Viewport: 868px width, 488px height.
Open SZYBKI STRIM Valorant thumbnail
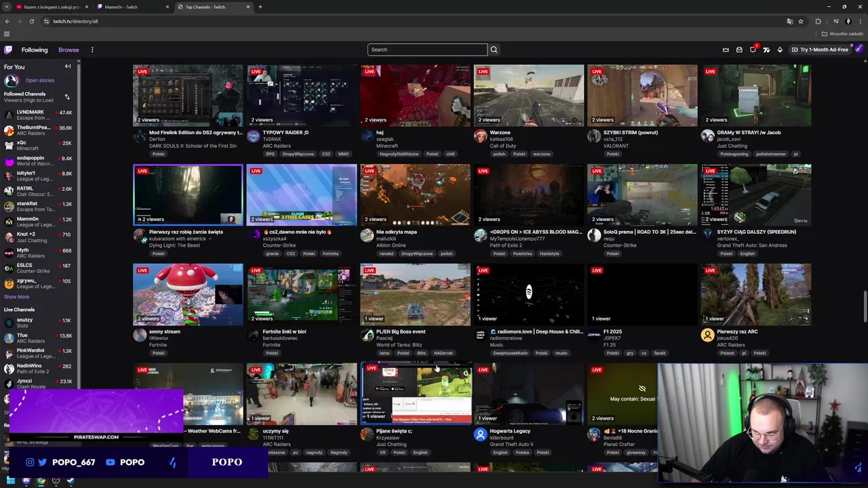pos(642,96)
